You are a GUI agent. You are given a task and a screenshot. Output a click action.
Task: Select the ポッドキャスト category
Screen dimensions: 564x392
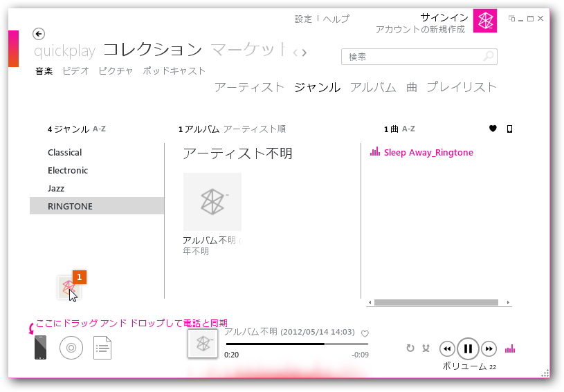174,71
